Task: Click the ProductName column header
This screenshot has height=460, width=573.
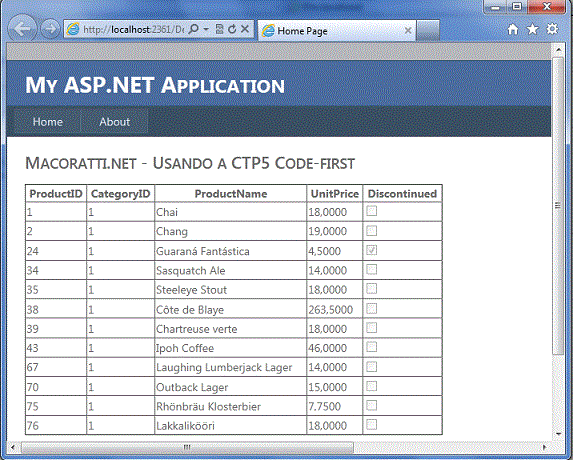Action: click(x=231, y=194)
